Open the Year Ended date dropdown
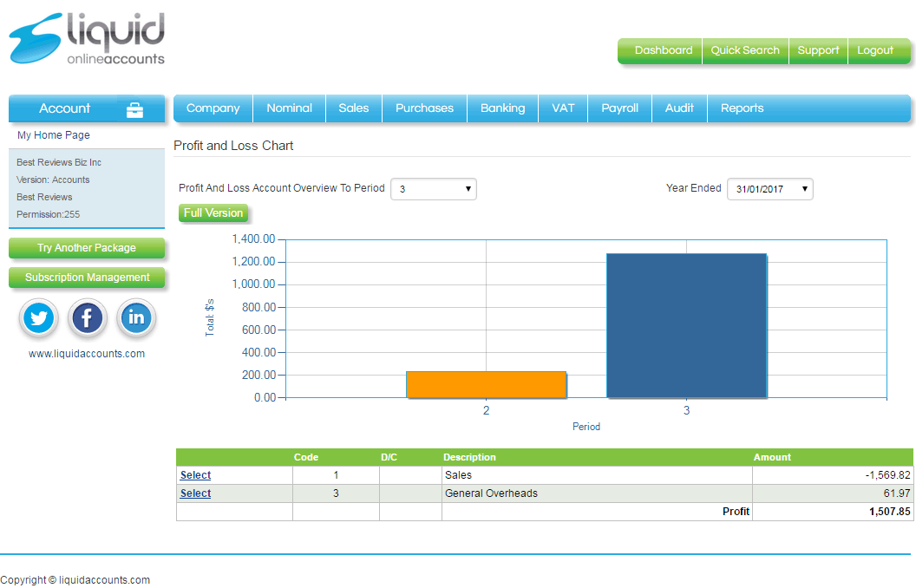This screenshot has height=588, width=916. tap(769, 188)
